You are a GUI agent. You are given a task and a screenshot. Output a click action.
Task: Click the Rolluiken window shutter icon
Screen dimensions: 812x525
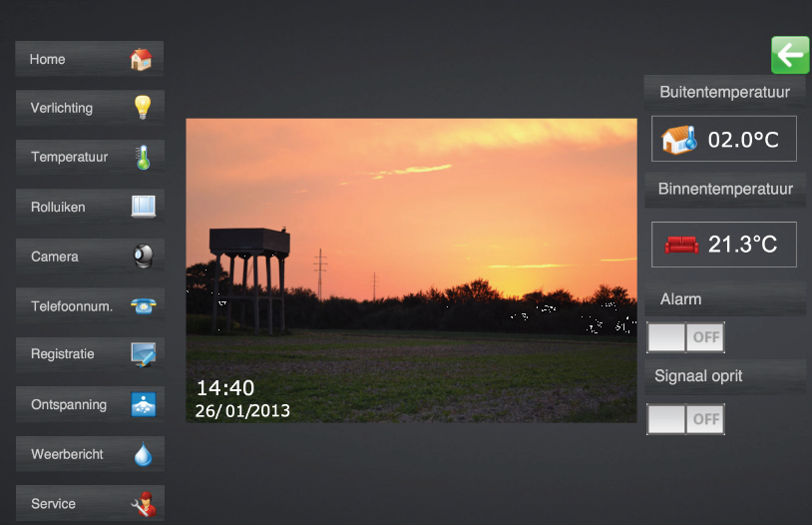pyautogui.click(x=143, y=207)
